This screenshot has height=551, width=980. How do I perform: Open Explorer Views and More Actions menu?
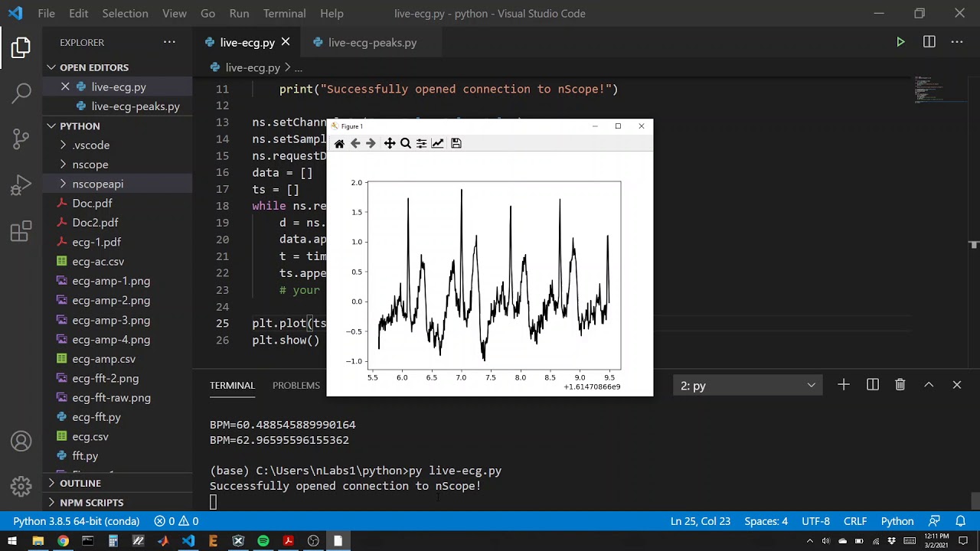point(169,42)
